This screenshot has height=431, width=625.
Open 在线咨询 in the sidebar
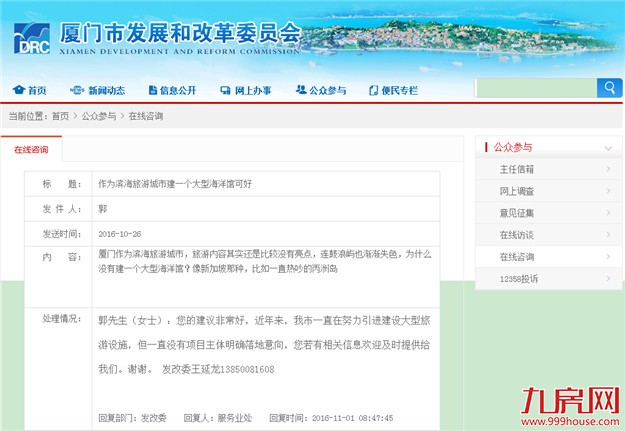517,257
